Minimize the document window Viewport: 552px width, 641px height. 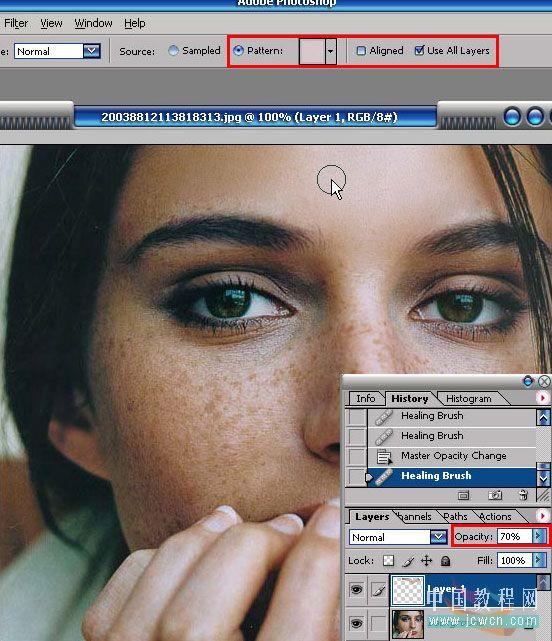click(x=512, y=117)
